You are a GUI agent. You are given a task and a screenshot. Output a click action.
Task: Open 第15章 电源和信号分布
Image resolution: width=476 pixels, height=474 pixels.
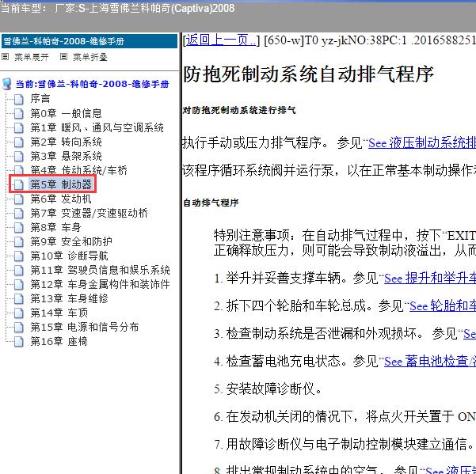pos(85,327)
